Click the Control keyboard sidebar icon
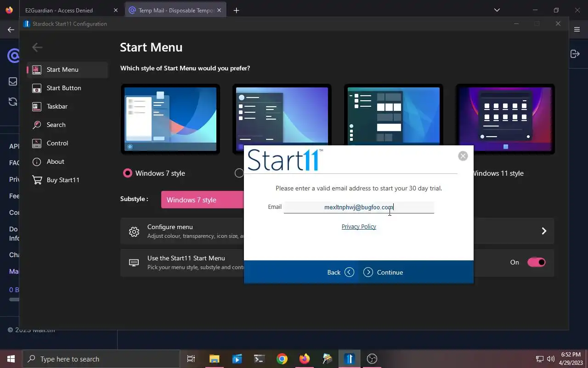The image size is (588, 368). pos(37,143)
